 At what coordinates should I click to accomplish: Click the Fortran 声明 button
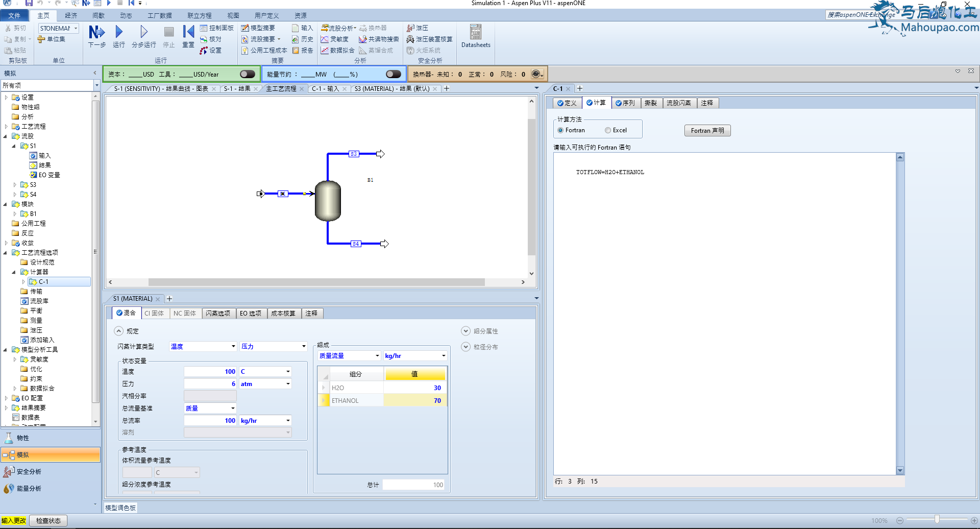click(x=707, y=131)
